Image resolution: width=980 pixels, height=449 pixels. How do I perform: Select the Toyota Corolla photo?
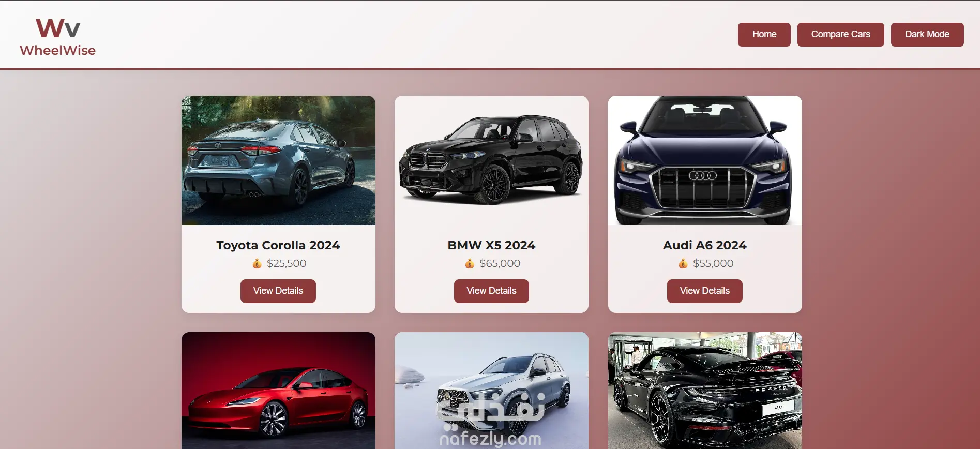(x=278, y=160)
